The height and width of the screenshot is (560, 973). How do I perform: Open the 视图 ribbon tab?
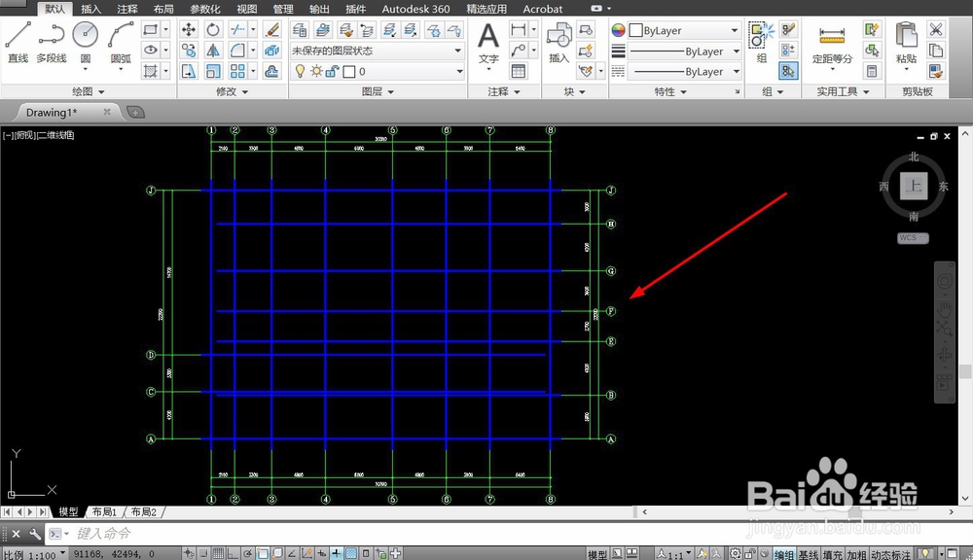pyautogui.click(x=246, y=9)
